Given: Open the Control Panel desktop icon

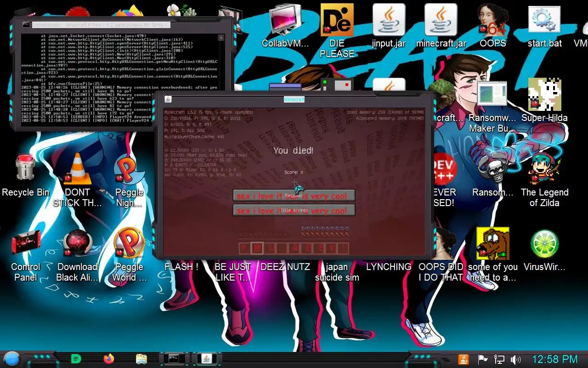Looking at the screenshot, I should (25, 255).
